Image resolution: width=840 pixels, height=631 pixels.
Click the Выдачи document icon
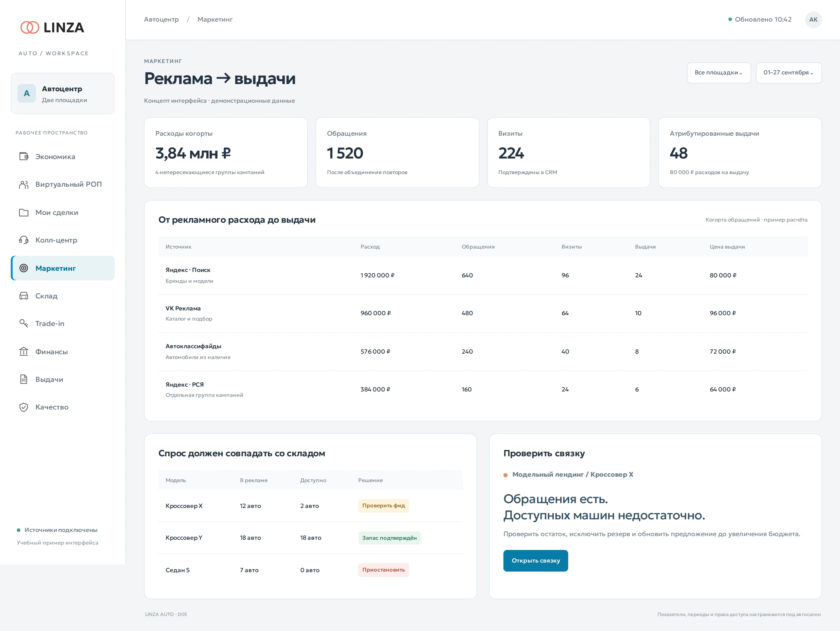23,379
